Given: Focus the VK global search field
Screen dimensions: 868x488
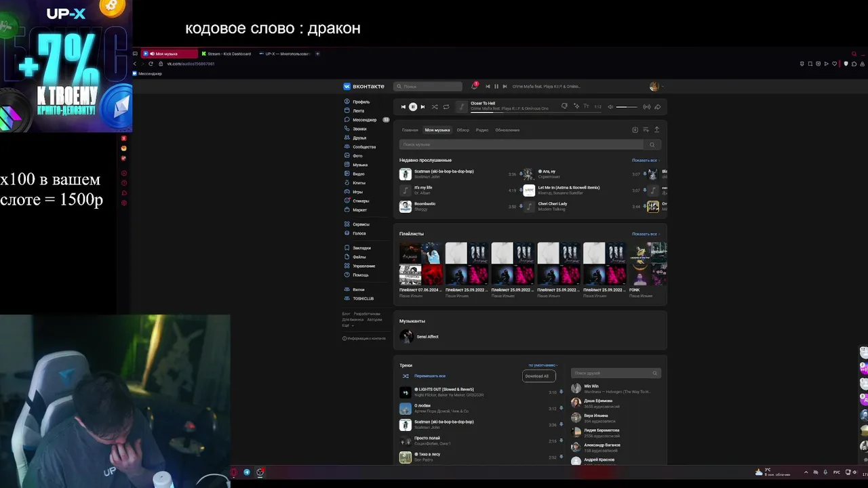Looking at the screenshot, I should coord(428,86).
